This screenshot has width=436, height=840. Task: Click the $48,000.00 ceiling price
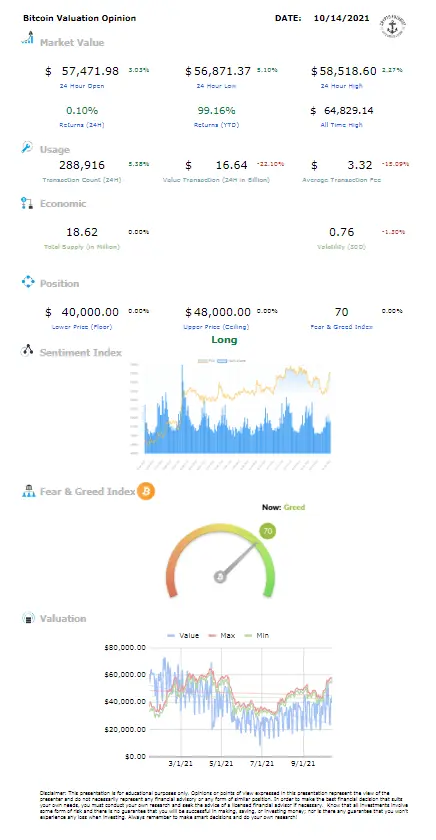tap(218, 312)
